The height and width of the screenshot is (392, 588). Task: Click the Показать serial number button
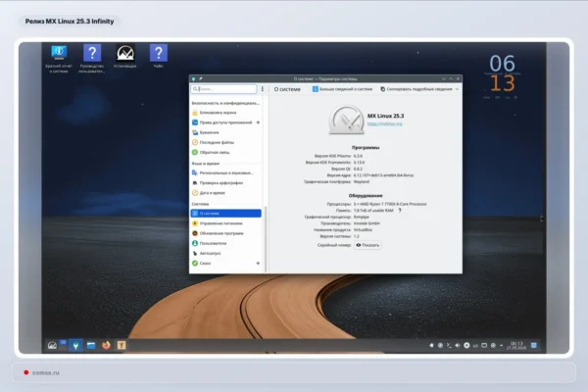[x=367, y=245]
